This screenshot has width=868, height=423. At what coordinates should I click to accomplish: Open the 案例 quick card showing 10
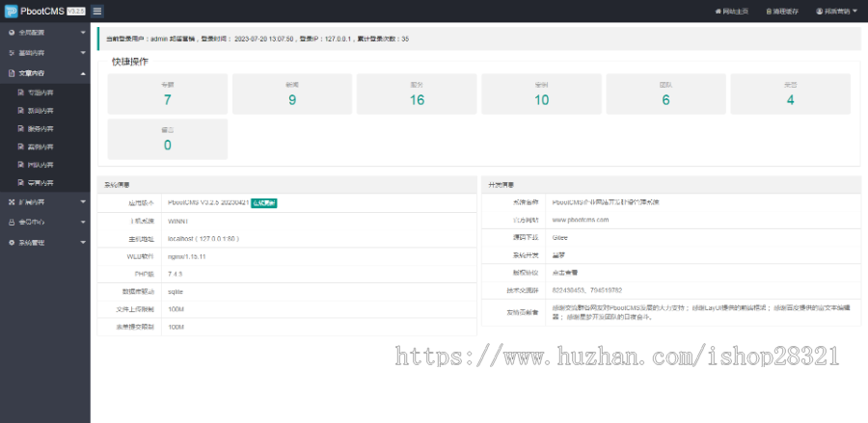(541, 94)
